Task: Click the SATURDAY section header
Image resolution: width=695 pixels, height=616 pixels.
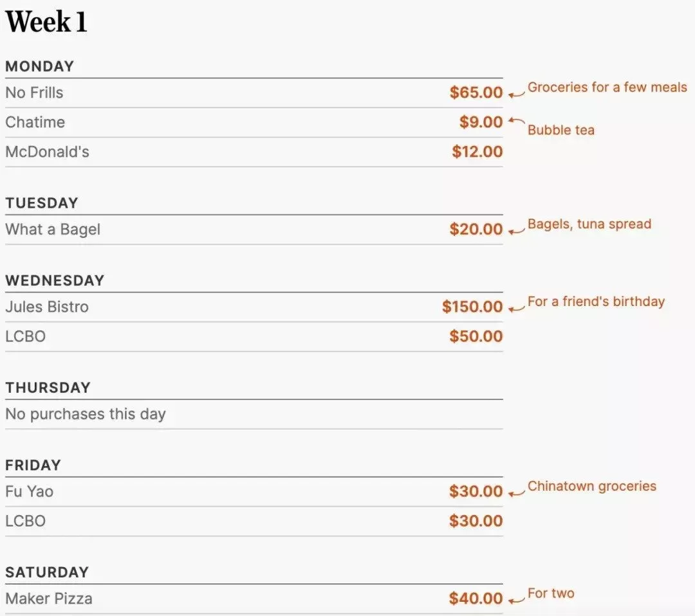Action: click(x=47, y=572)
